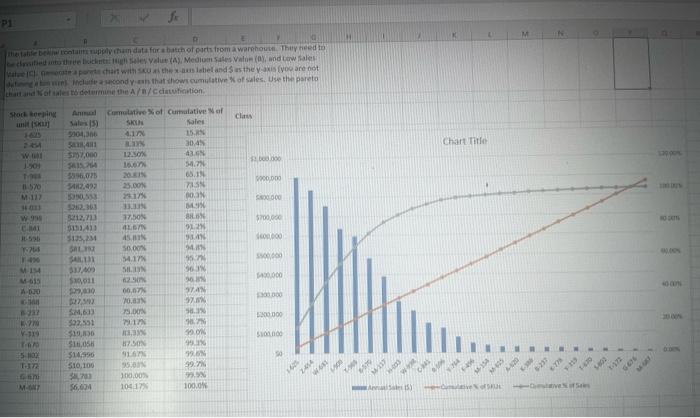
Task: Click the instructions paragraph cell at top
Action: pos(165,70)
